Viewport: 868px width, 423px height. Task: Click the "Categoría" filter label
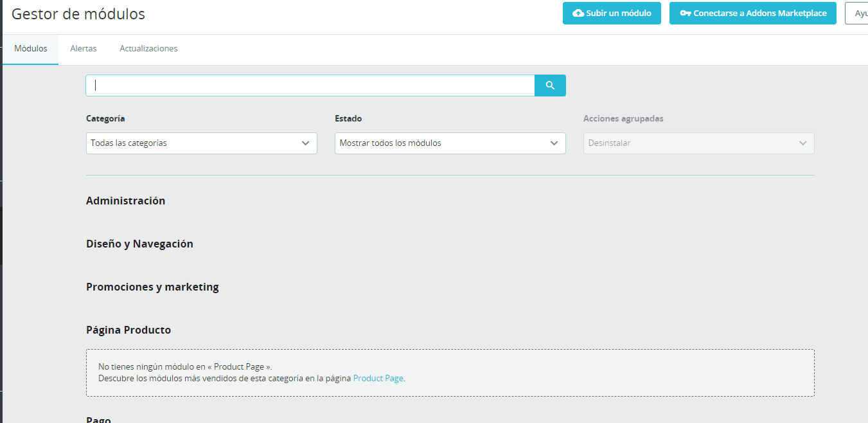tap(105, 119)
